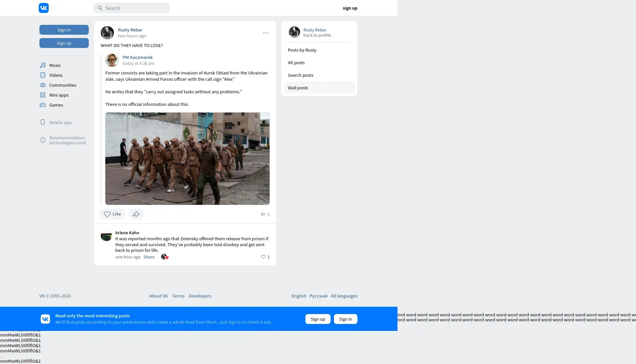Open PM Kaczmarek's profile link
The image size is (636, 364).
pyautogui.click(x=137, y=57)
